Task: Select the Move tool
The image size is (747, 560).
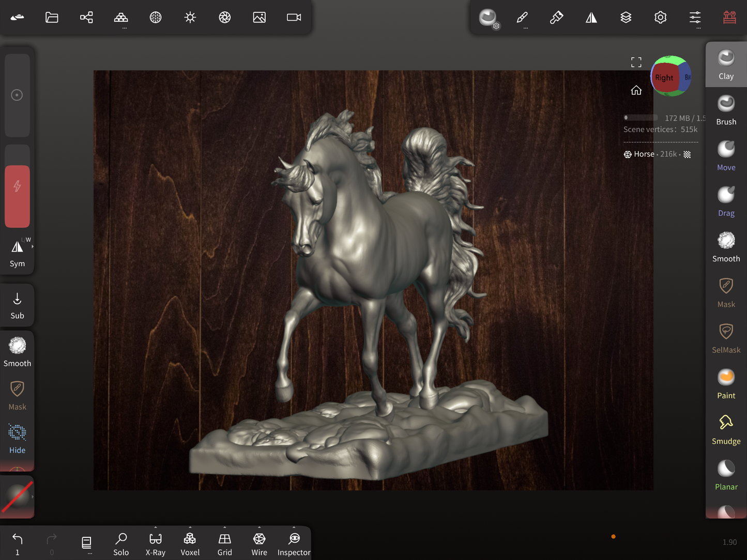Action: (x=726, y=155)
